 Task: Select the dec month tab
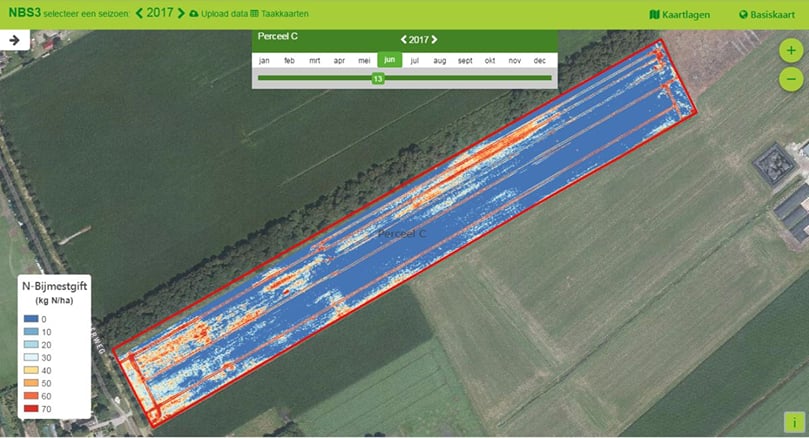point(540,60)
